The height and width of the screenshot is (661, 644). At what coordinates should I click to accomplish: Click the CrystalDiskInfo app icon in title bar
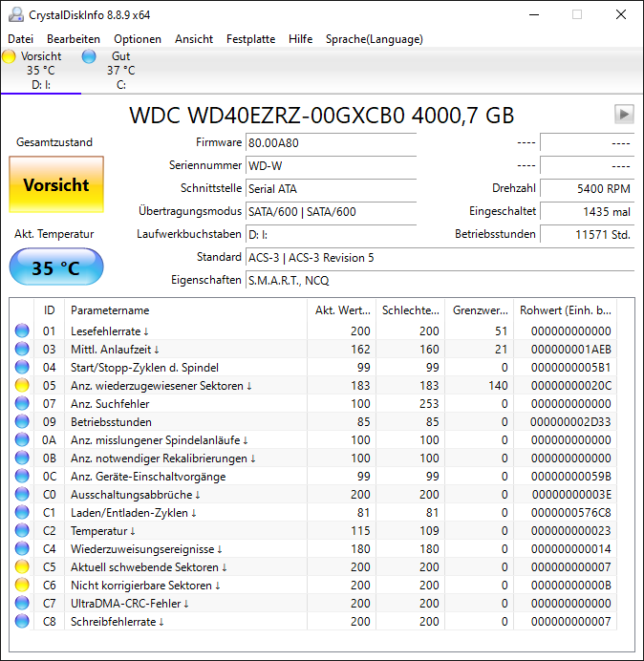tap(16, 14)
